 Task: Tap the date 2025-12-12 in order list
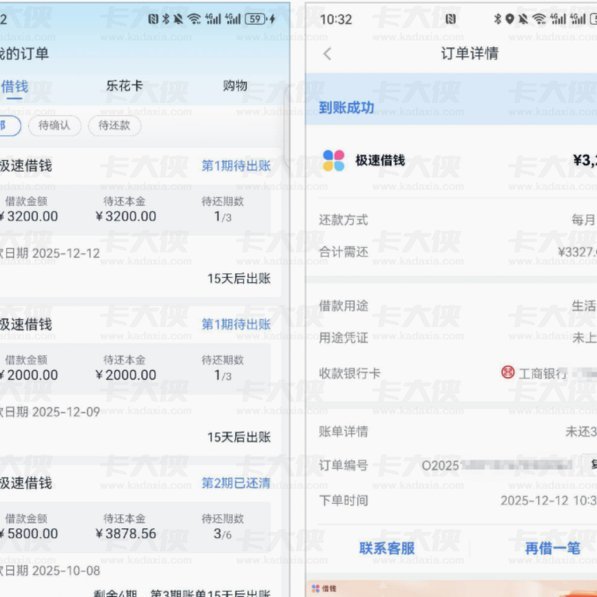click(x=66, y=253)
